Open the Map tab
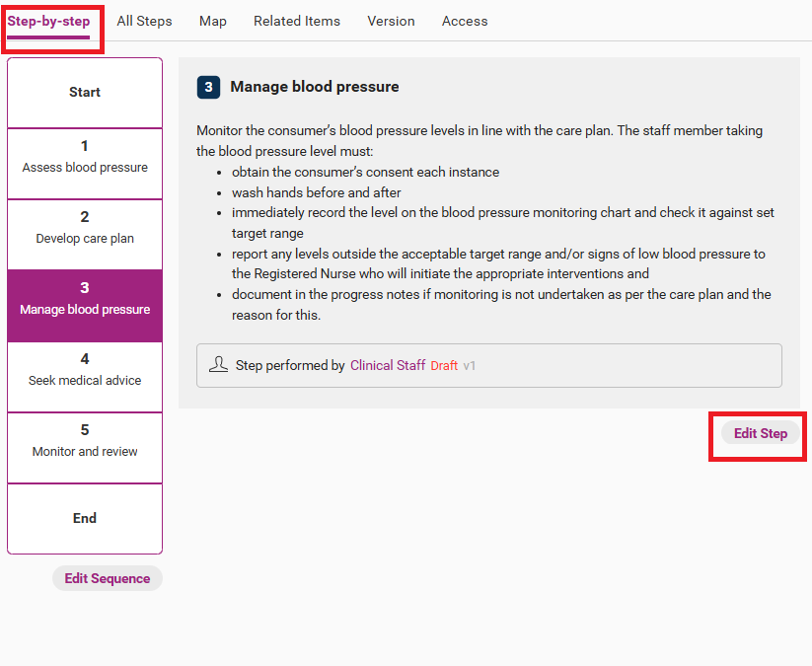Image resolution: width=812 pixels, height=666 pixels. click(212, 21)
